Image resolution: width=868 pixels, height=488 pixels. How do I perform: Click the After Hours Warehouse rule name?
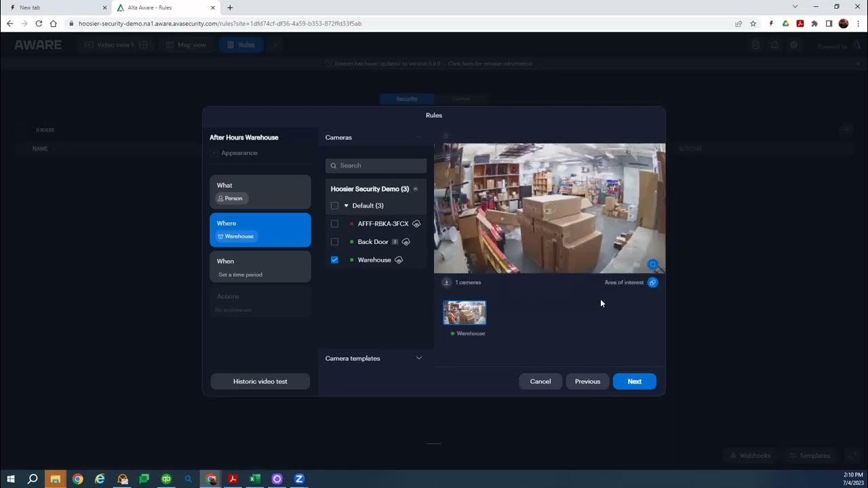point(244,138)
